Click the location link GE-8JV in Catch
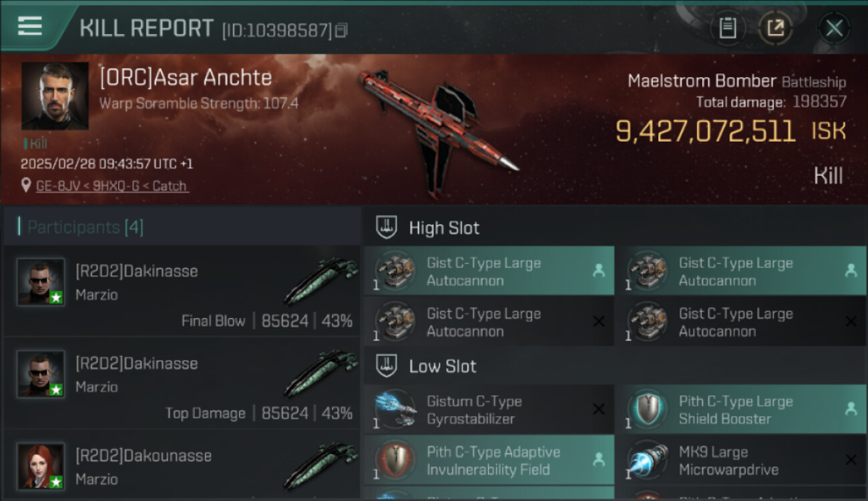Screen dimensions: 868x501 112,186
